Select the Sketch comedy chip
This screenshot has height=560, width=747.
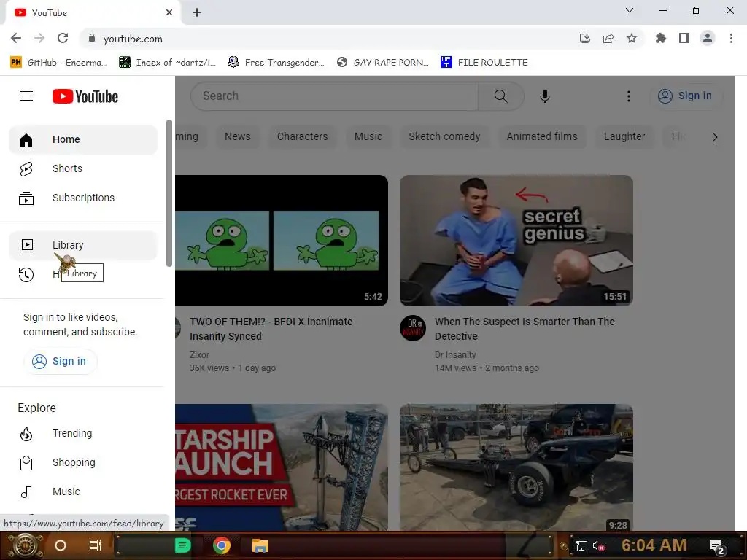[x=444, y=136]
